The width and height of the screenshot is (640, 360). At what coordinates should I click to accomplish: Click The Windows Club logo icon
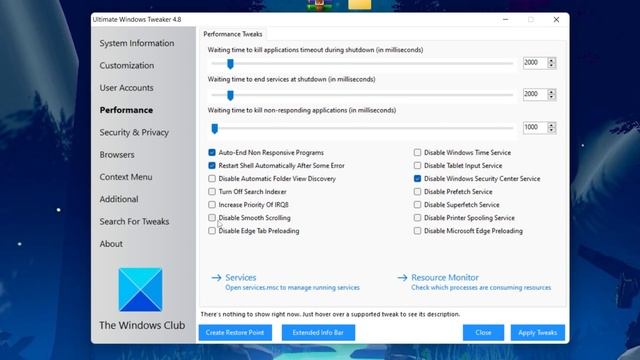140,289
